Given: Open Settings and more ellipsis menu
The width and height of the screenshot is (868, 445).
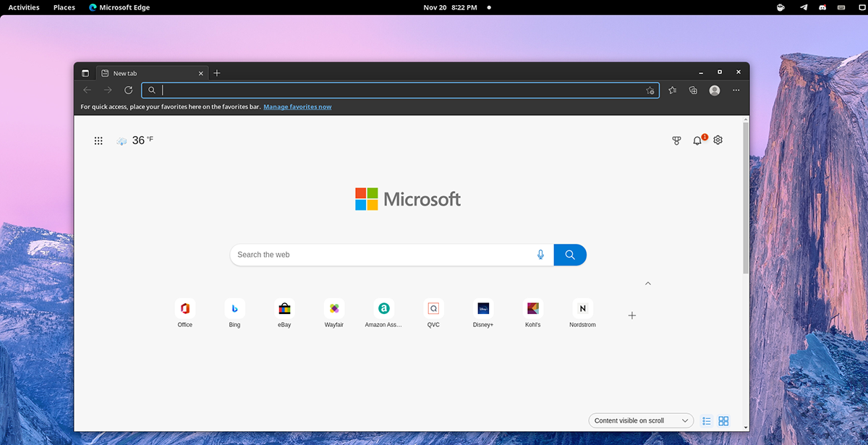Looking at the screenshot, I should coord(736,90).
